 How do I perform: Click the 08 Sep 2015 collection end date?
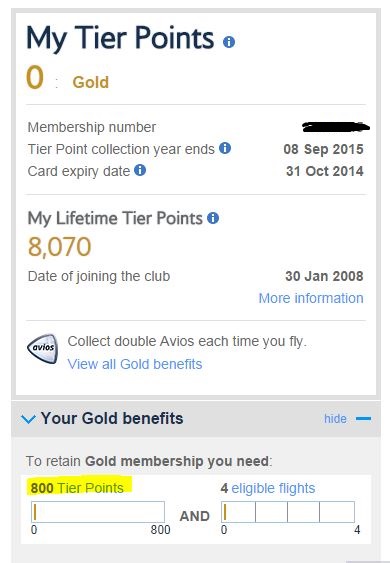pos(323,149)
